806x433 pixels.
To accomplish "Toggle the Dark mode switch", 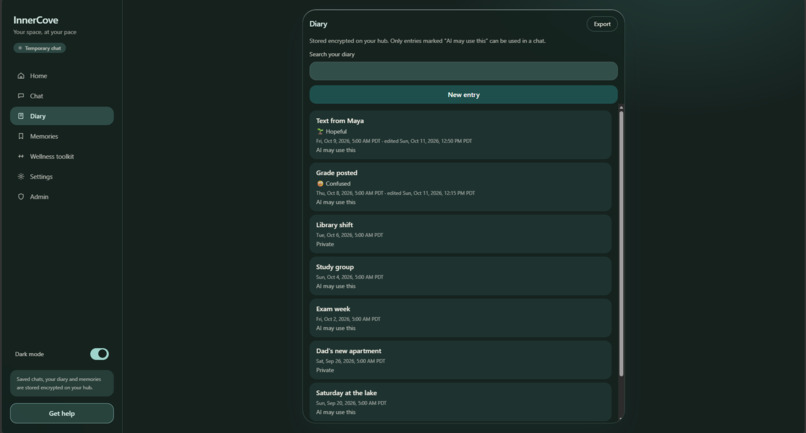I will point(99,354).
